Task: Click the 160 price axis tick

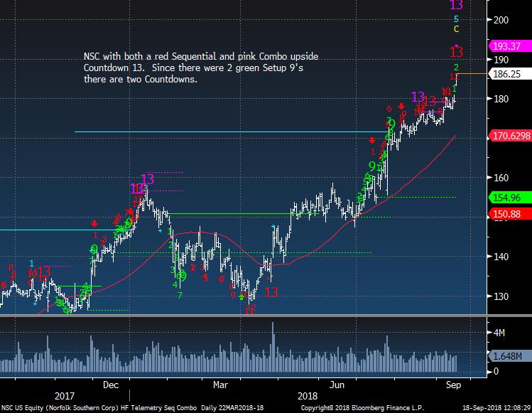Action: [501, 178]
